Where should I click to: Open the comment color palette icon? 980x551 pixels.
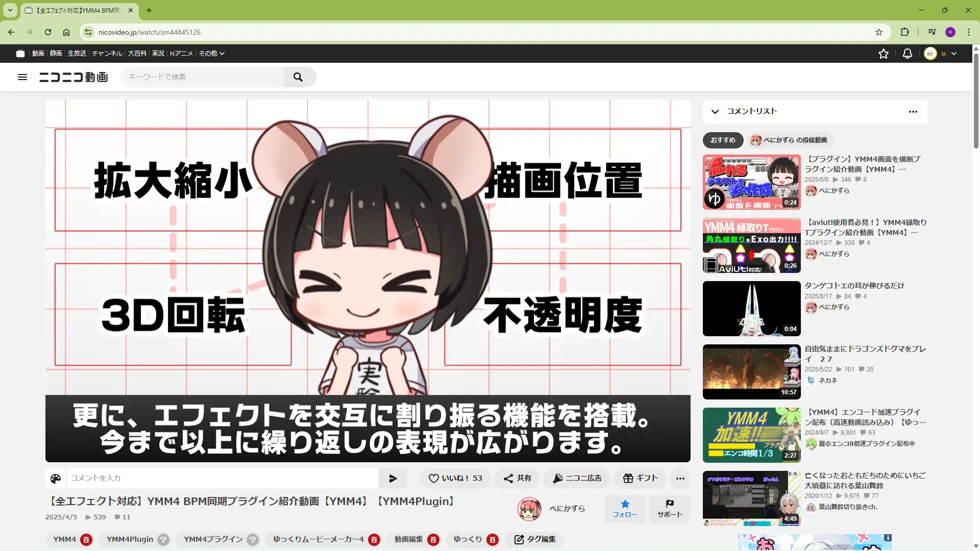(x=56, y=479)
